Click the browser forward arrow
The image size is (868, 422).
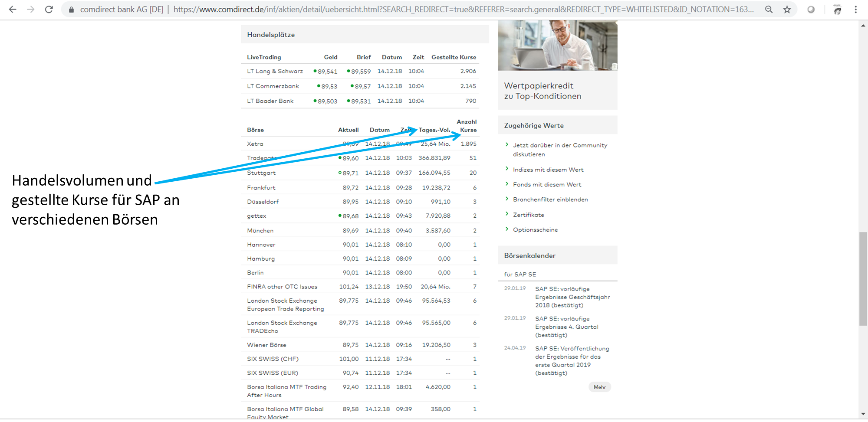pos(30,9)
